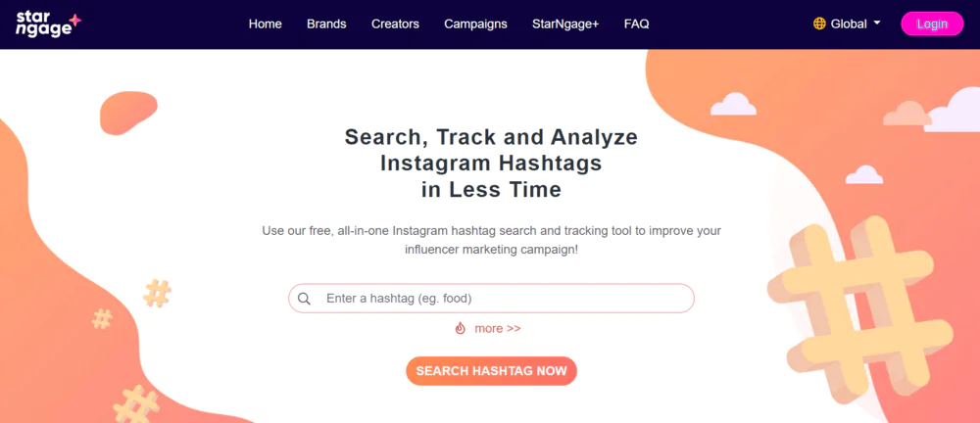This screenshot has height=423, width=980.
Task: Open the Home menu item
Action: coord(265,23)
